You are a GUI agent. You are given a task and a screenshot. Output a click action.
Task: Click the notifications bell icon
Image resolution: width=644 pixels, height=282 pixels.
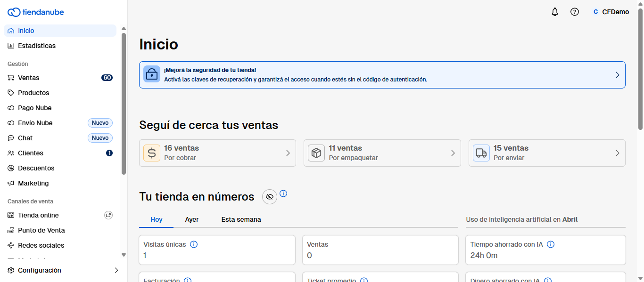pyautogui.click(x=554, y=12)
